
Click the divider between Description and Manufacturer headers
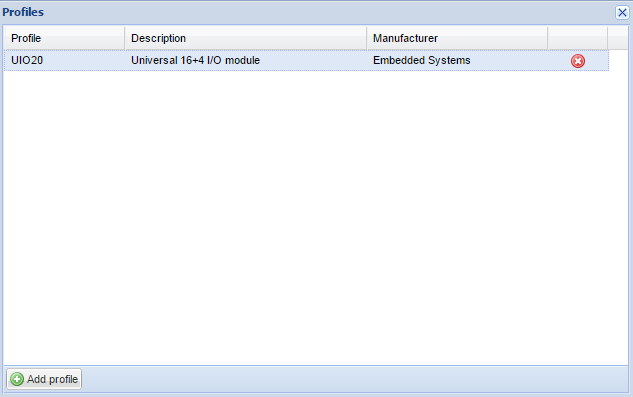coord(367,38)
